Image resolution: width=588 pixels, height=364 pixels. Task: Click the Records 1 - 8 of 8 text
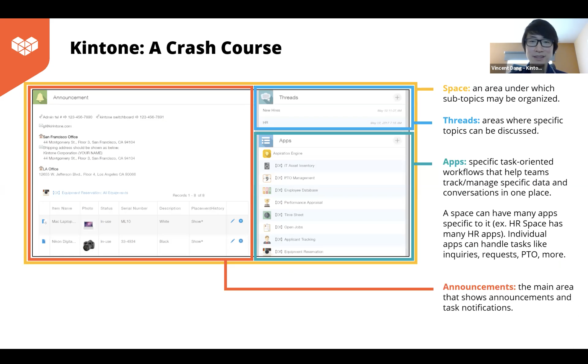point(189,195)
